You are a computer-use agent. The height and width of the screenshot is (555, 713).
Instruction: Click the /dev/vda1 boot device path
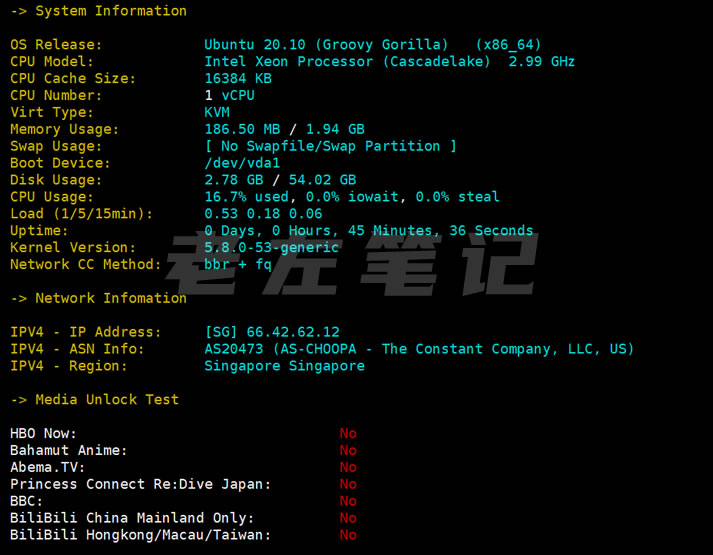click(x=242, y=163)
